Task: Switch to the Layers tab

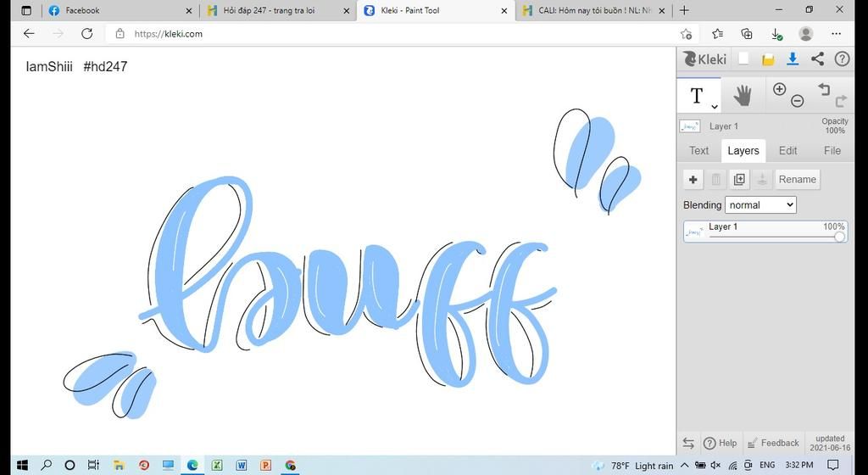Action: coord(743,151)
